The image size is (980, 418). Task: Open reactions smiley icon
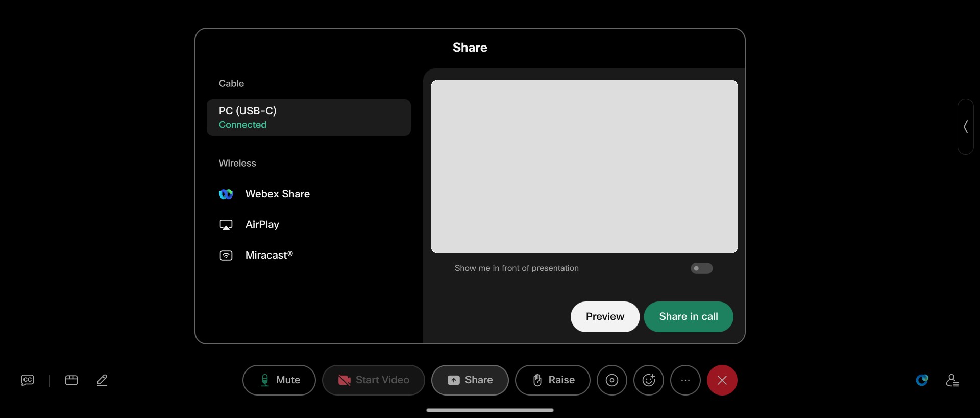(649, 380)
